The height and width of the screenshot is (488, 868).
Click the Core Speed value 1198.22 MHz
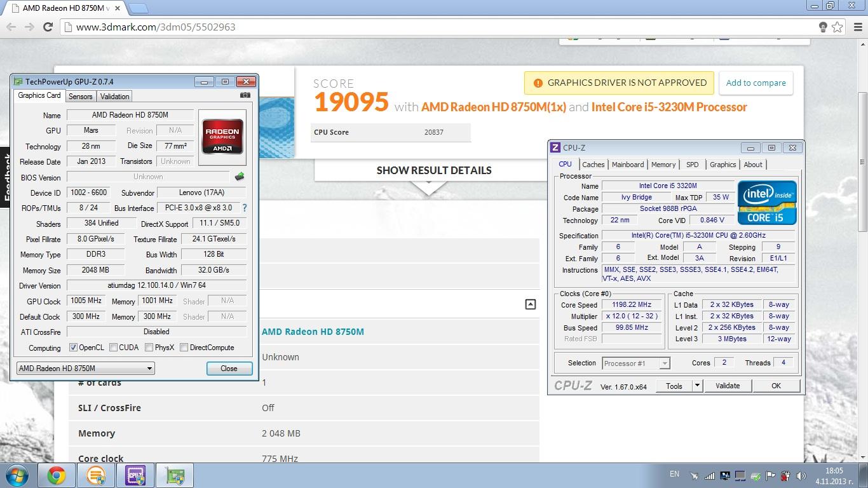632,305
